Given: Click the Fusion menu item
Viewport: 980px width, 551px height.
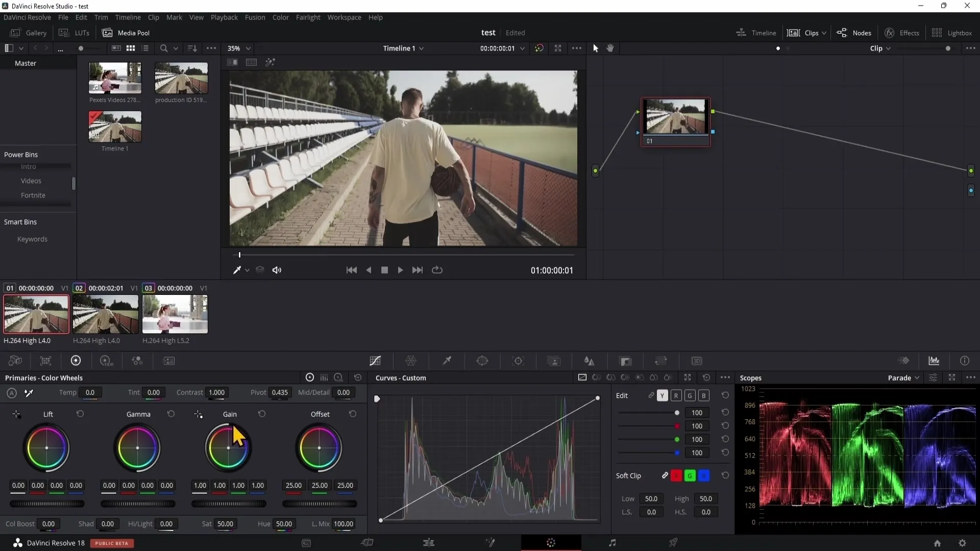Looking at the screenshot, I should (x=255, y=17).
